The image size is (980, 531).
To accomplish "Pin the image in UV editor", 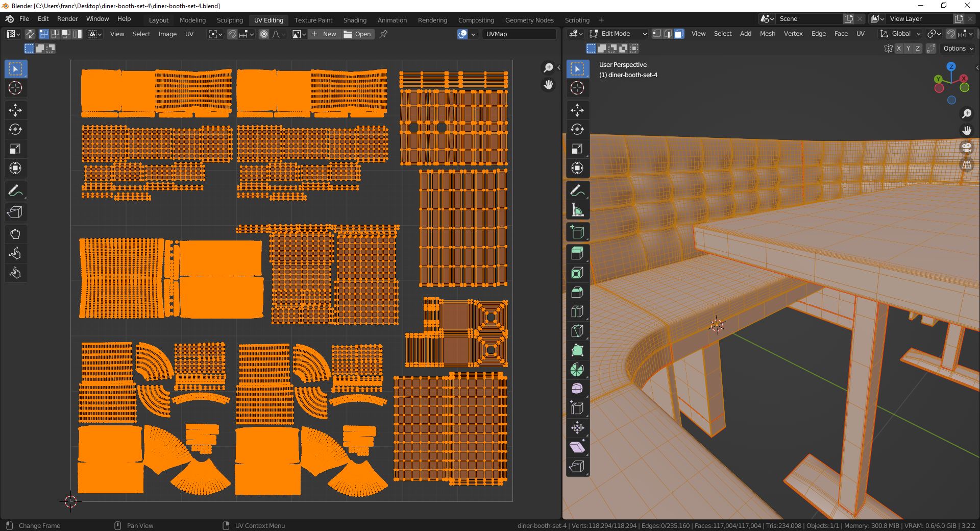I will click(x=384, y=34).
